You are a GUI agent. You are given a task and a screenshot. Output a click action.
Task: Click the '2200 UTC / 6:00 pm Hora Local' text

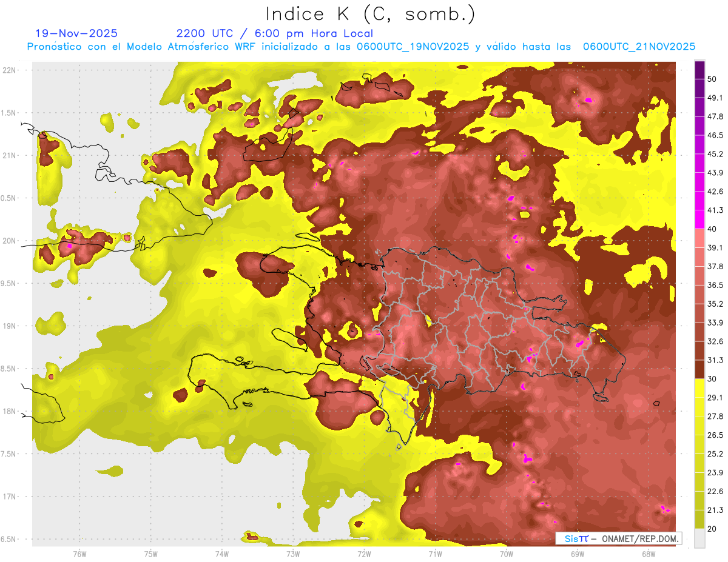click(x=274, y=33)
